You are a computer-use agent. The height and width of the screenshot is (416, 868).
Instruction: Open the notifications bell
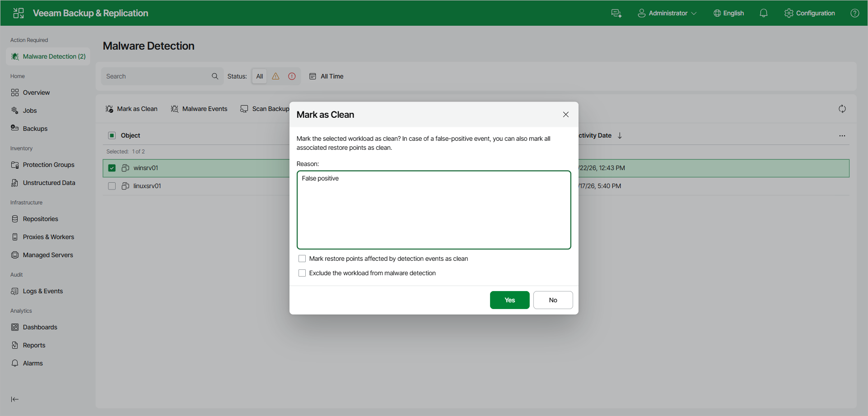pyautogui.click(x=764, y=13)
